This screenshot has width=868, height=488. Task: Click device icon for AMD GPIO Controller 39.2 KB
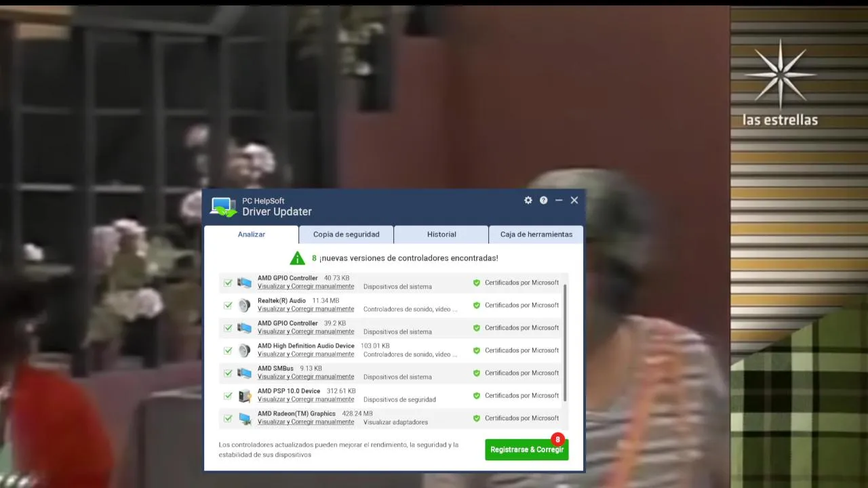tap(245, 327)
